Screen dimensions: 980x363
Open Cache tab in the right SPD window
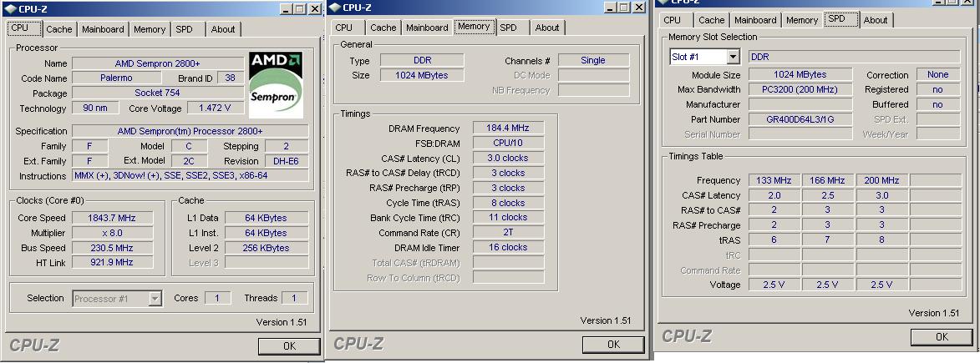click(712, 20)
